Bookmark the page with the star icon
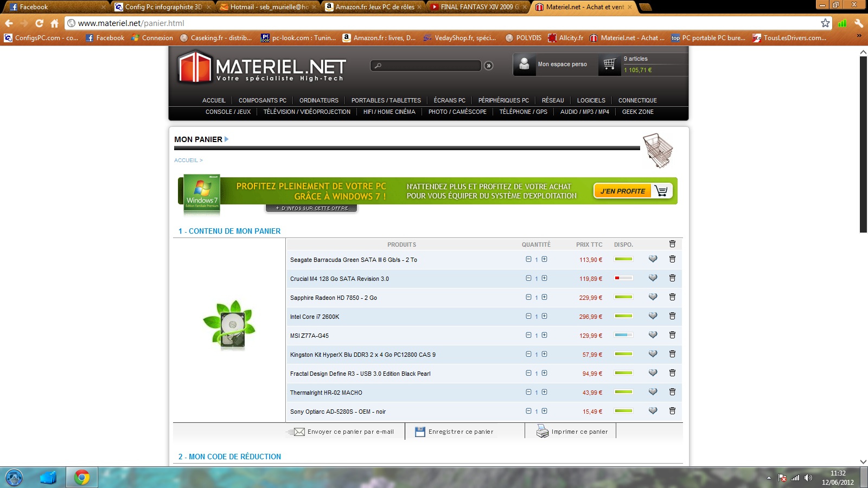The height and width of the screenshot is (488, 868). coord(825,23)
